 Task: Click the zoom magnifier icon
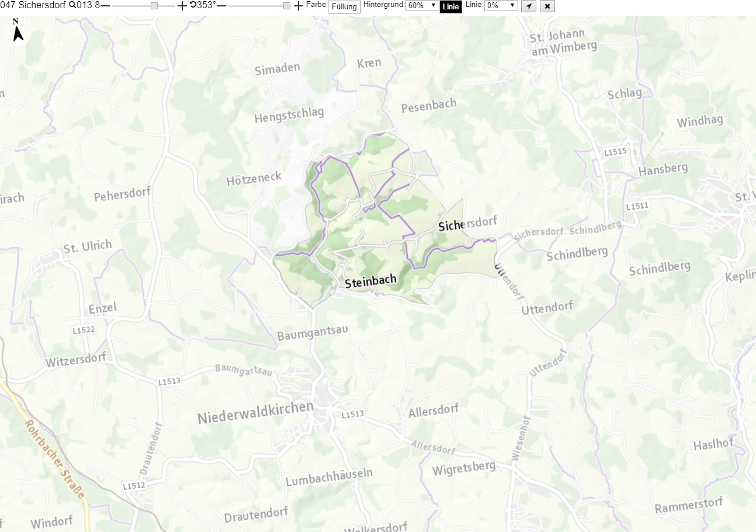[72, 5]
